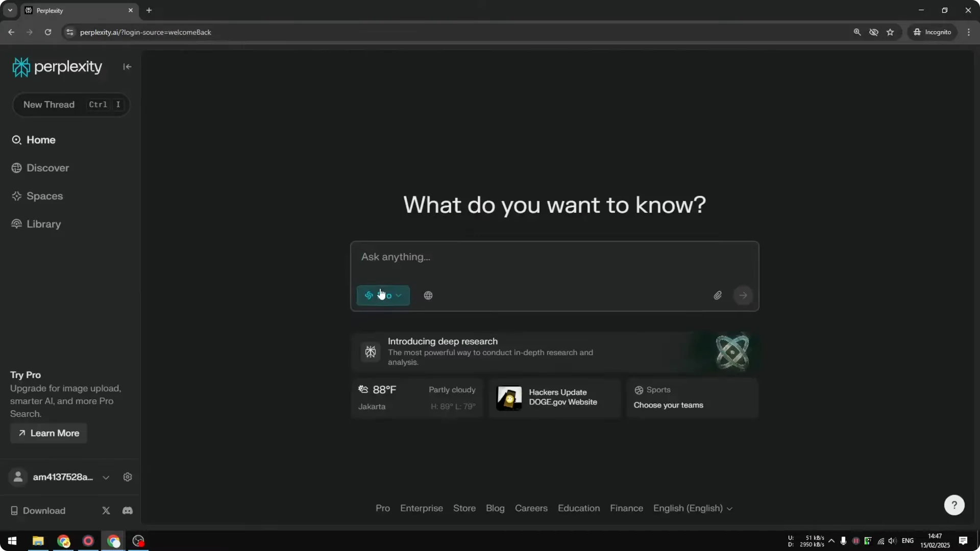Open the Spaces section
This screenshot has height=551, width=980.
[44, 195]
